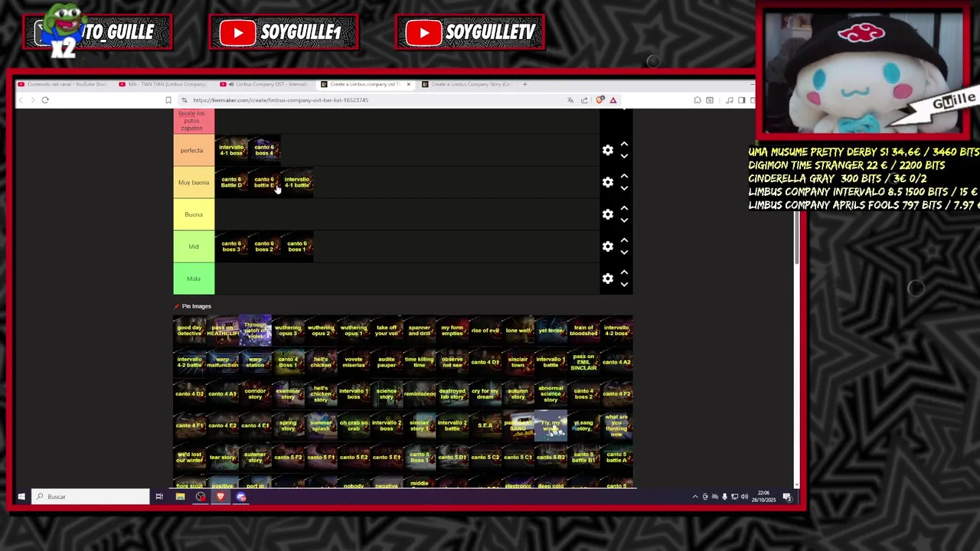The height and width of the screenshot is (551, 980).
Task: Click the taskbar Buscar search box
Action: point(90,497)
